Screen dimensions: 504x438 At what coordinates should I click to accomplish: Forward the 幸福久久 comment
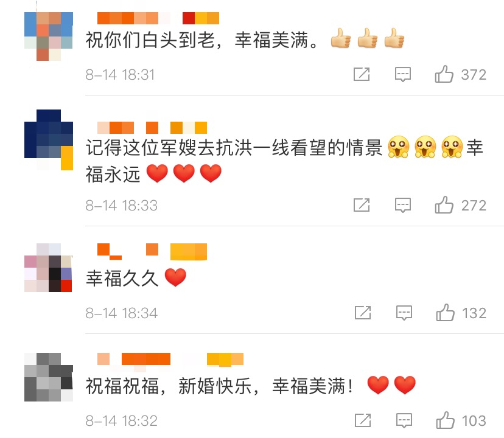coord(363,313)
